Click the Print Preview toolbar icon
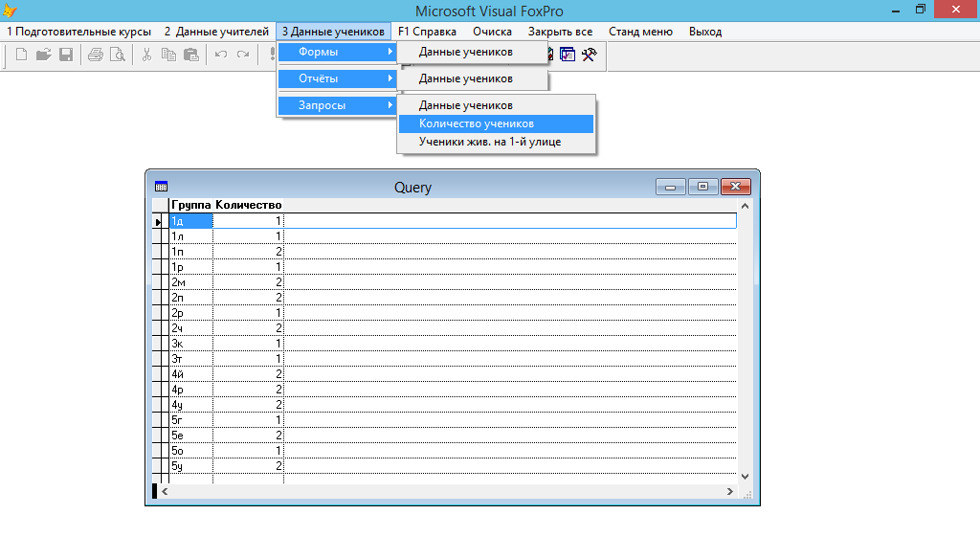The width and height of the screenshot is (980, 559). click(x=118, y=55)
